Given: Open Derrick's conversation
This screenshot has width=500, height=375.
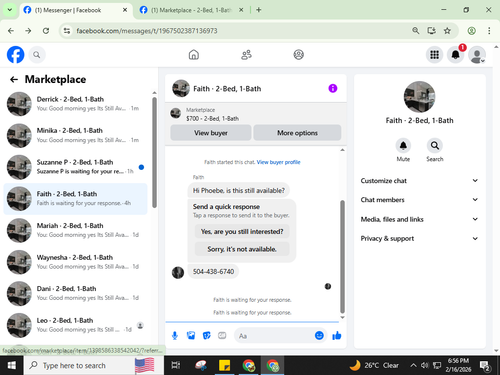Looking at the screenshot, I should pyautogui.click(x=75, y=104).
